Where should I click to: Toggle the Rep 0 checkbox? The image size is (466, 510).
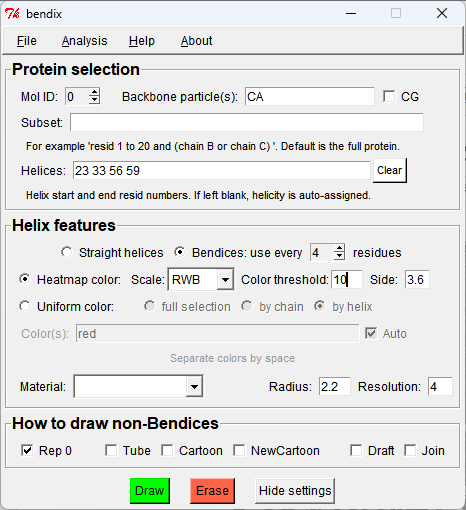pos(27,450)
